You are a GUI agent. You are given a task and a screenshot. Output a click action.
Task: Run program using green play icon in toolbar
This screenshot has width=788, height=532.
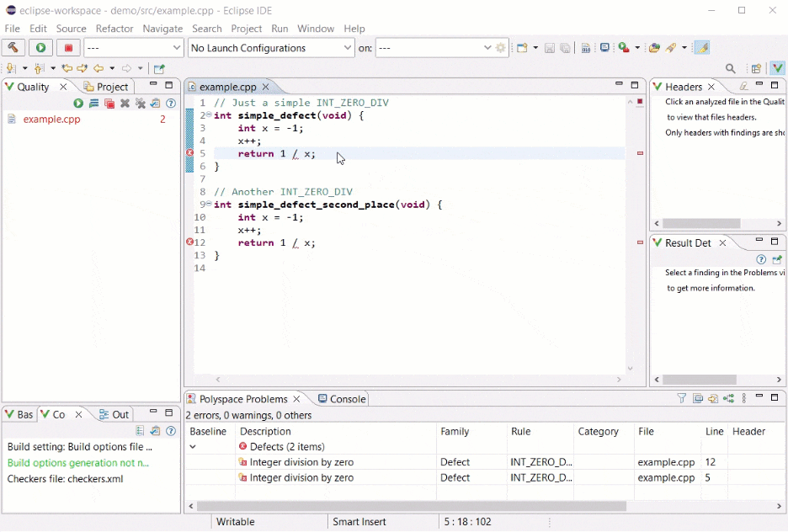[x=40, y=48]
